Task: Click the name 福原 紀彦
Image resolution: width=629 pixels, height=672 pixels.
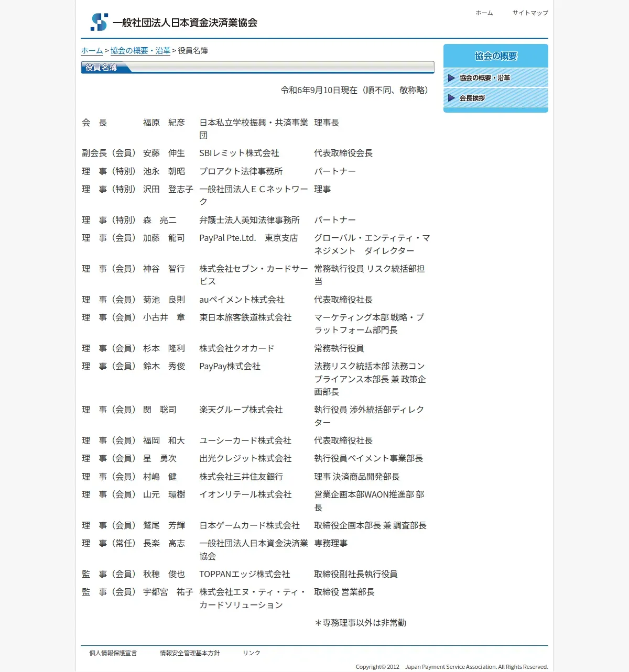Action: [x=164, y=123]
